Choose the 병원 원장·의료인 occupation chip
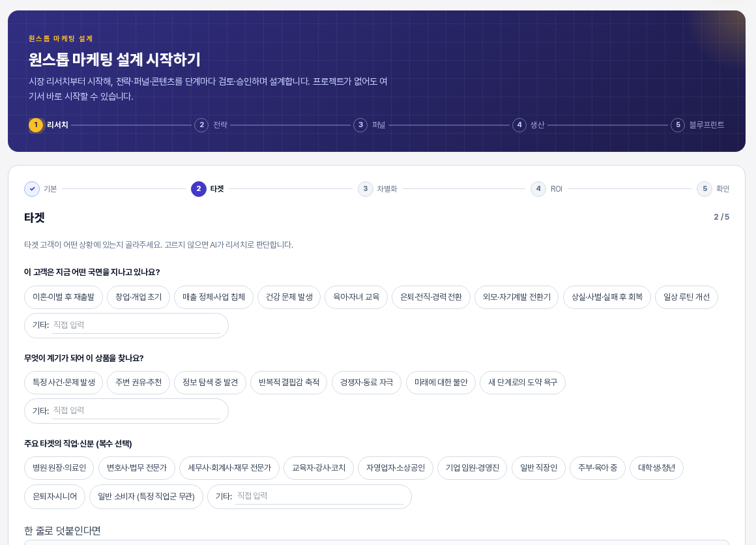This screenshot has width=756, height=545. [59, 468]
